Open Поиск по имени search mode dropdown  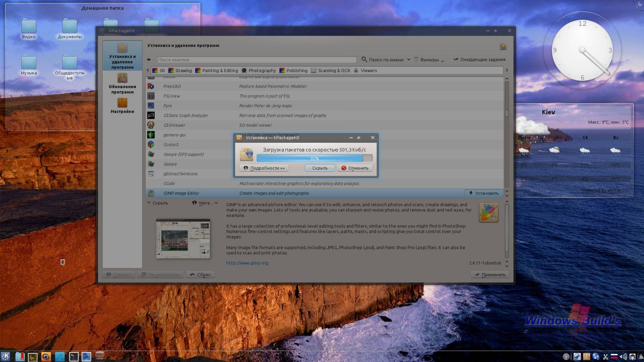click(x=386, y=60)
